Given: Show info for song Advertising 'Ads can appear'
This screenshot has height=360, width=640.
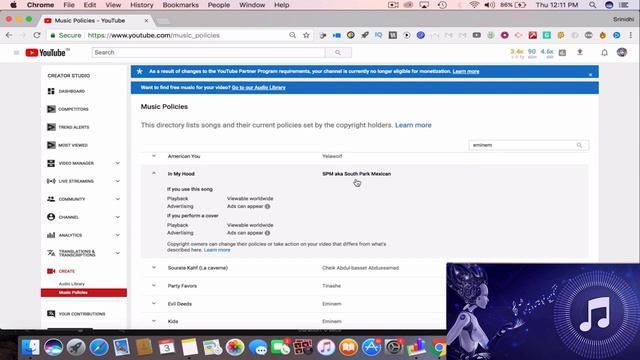Looking at the screenshot, I should tap(267, 206).
